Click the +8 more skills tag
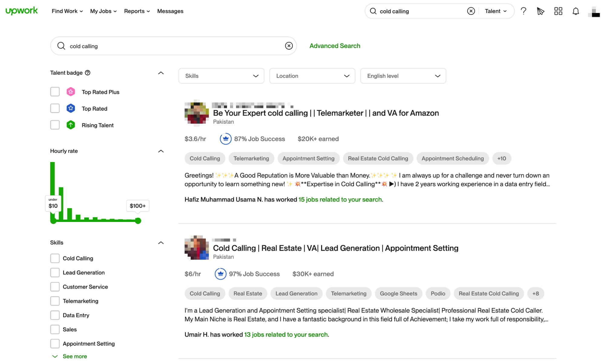 535,294
